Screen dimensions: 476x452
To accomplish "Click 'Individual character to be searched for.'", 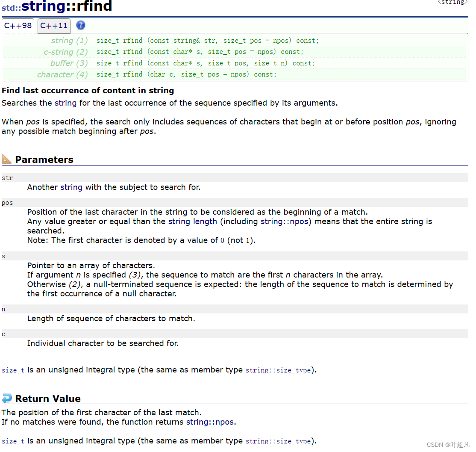I will 103,343.
